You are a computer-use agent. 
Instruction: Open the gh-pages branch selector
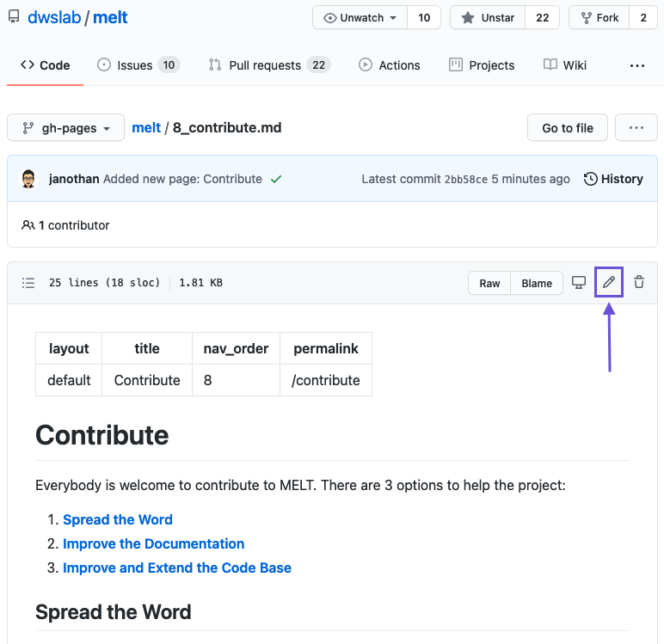click(65, 127)
